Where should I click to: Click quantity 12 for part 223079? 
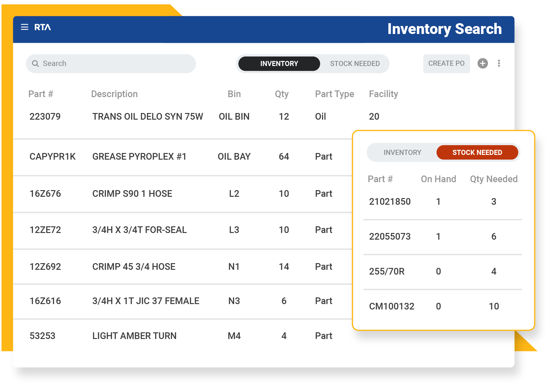tap(284, 116)
